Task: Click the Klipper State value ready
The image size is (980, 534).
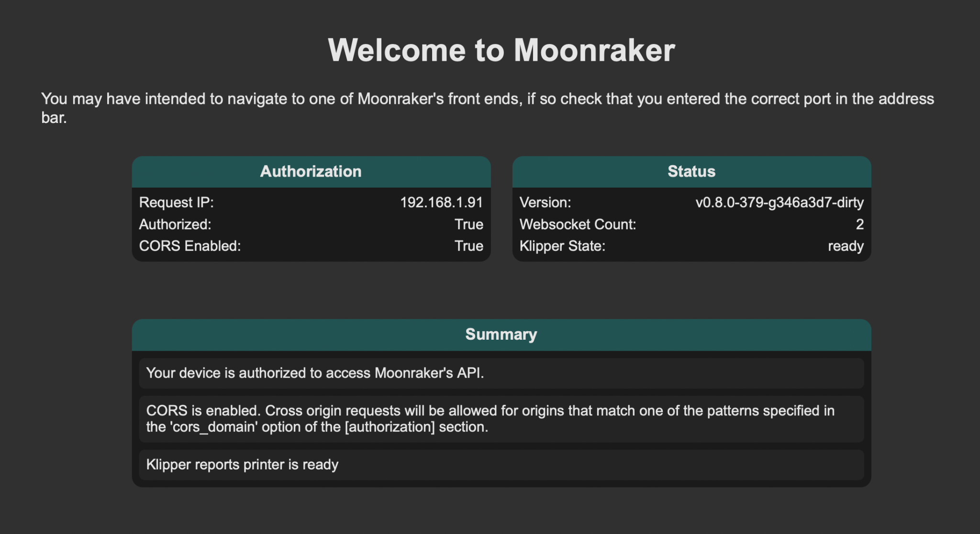Action: click(846, 246)
